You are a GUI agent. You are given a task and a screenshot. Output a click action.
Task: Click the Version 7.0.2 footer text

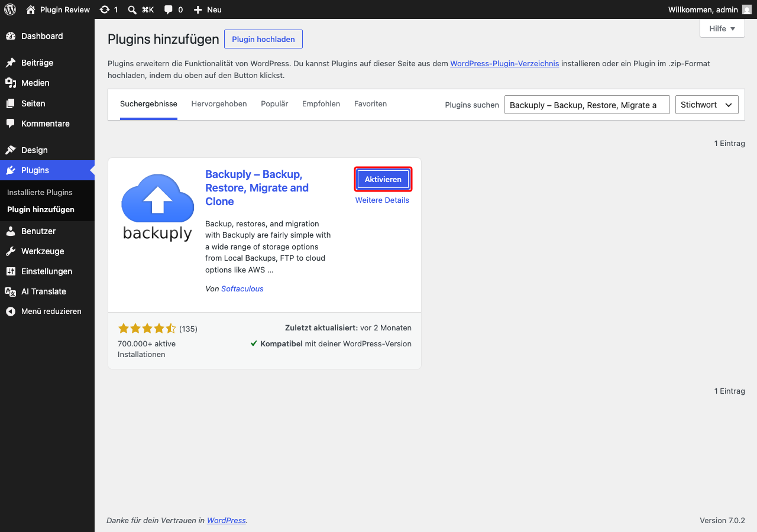tap(722, 520)
